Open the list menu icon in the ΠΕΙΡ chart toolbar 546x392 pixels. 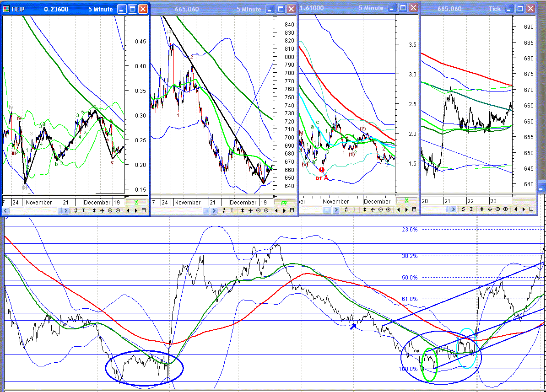[143, 210]
